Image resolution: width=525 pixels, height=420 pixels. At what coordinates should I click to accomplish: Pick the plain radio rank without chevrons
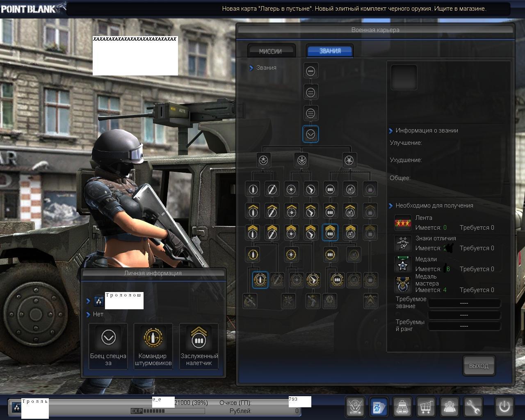click(350, 189)
